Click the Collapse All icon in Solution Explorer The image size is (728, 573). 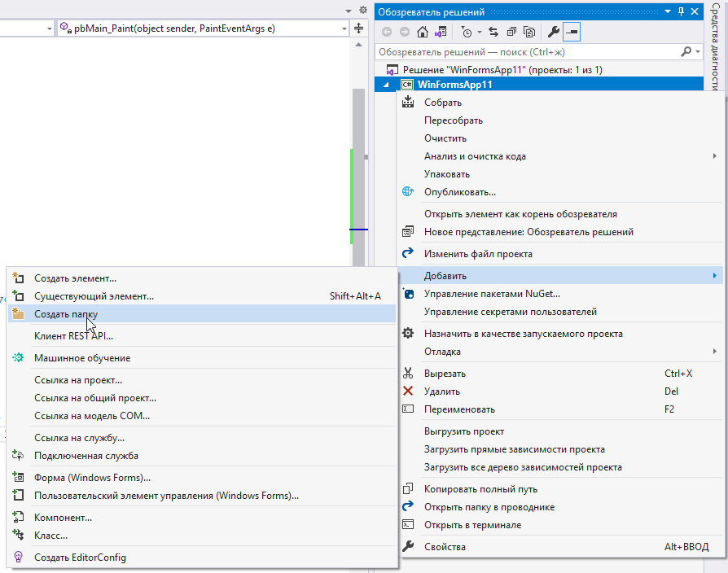511,33
